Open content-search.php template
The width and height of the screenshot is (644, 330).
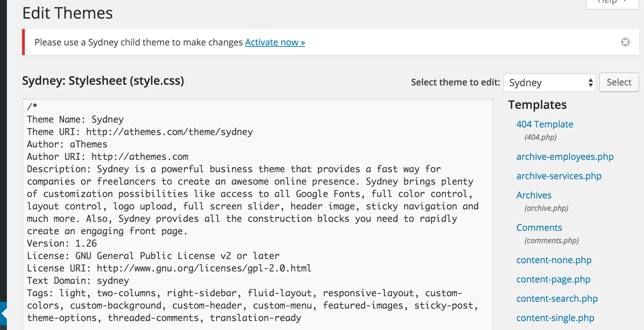557,299
